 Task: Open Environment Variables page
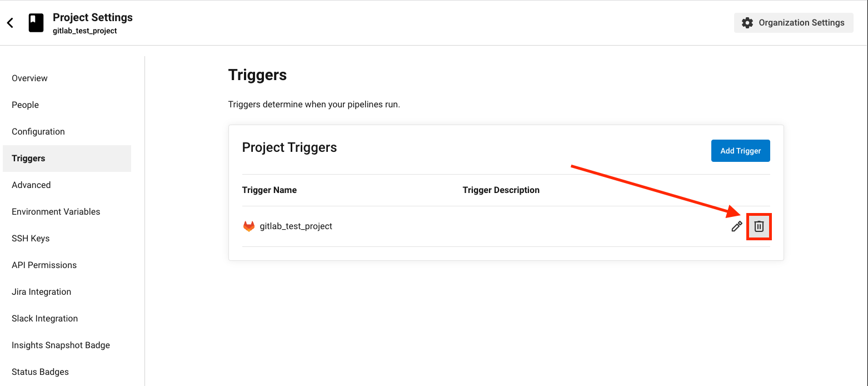[x=56, y=212]
